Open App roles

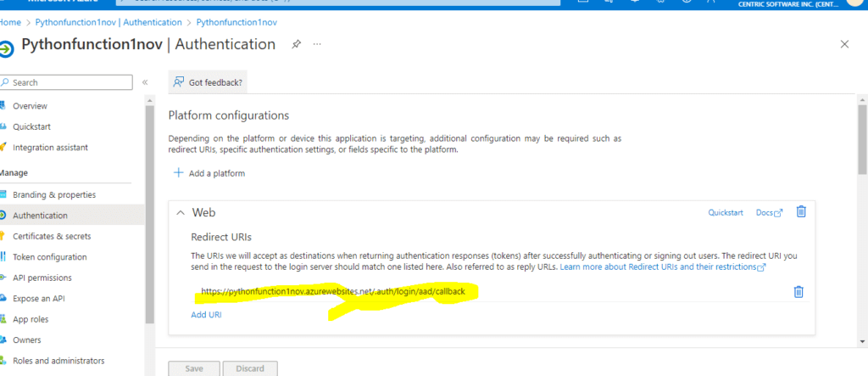(x=31, y=319)
